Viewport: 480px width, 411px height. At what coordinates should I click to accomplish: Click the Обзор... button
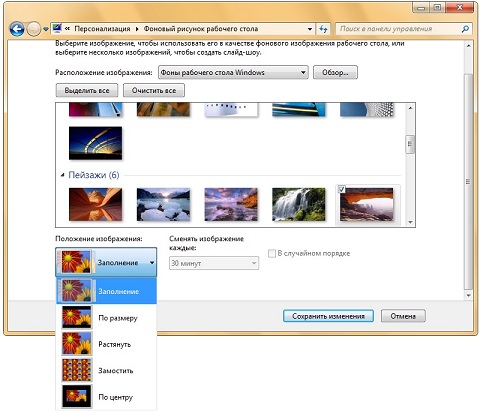[x=335, y=72]
